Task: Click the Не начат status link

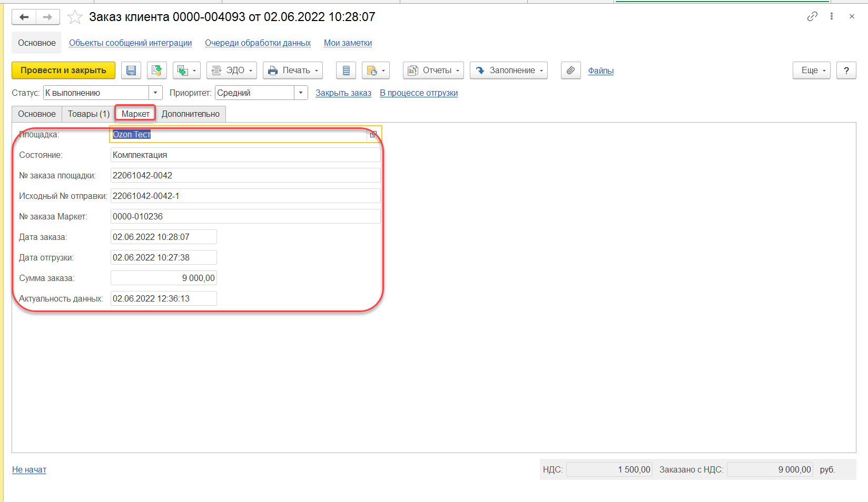Action: pos(29,470)
